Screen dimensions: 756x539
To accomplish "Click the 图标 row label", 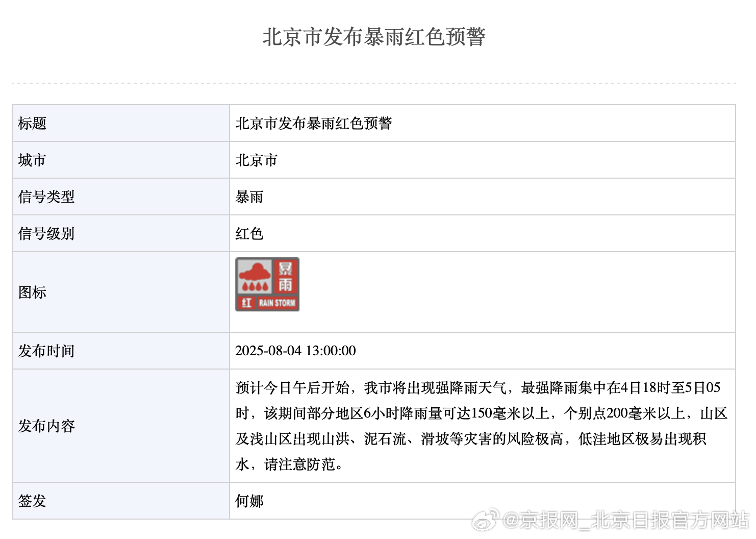I will point(32,292).
